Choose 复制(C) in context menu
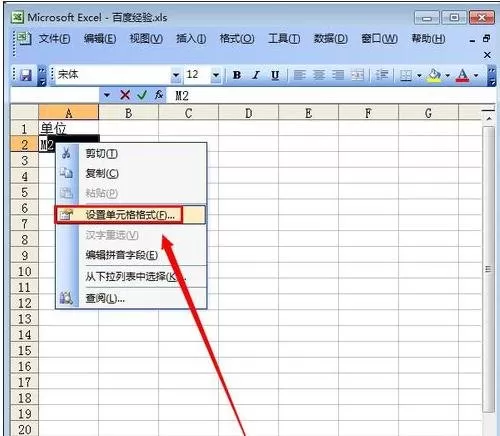The height and width of the screenshot is (436, 500). [131, 173]
